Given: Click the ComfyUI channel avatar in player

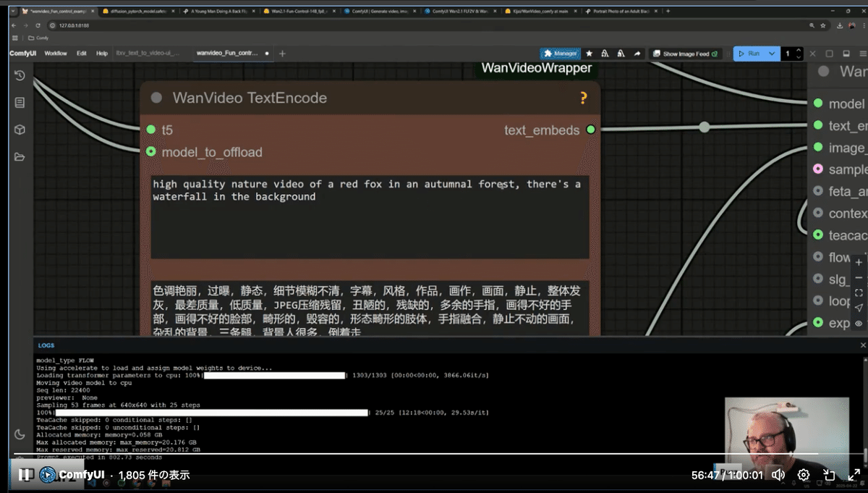Looking at the screenshot, I should (x=48, y=475).
